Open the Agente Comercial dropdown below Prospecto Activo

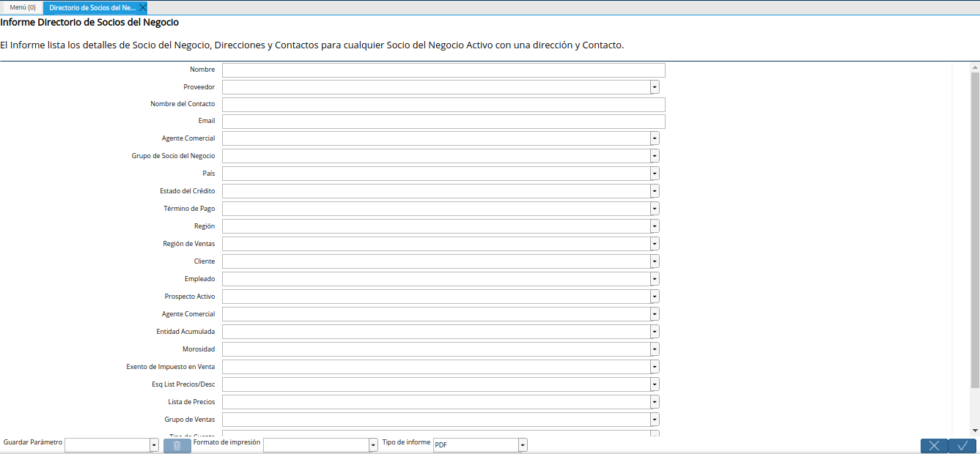[655, 314]
